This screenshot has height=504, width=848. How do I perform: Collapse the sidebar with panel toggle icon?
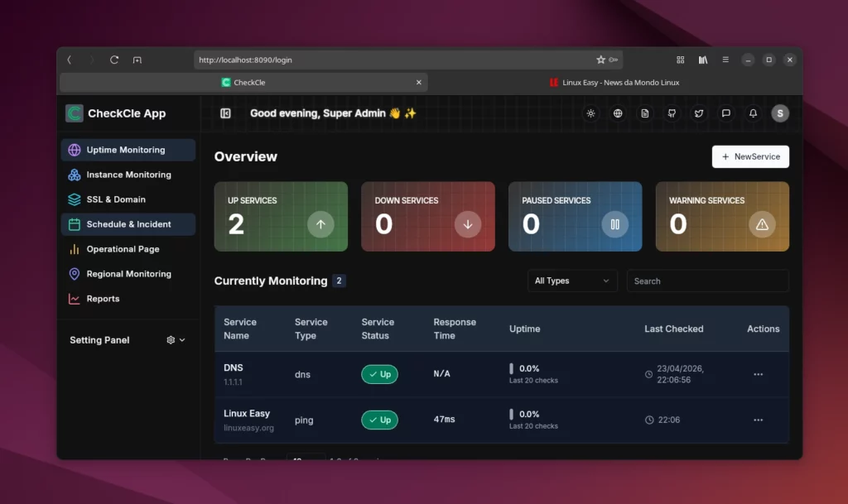225,113
